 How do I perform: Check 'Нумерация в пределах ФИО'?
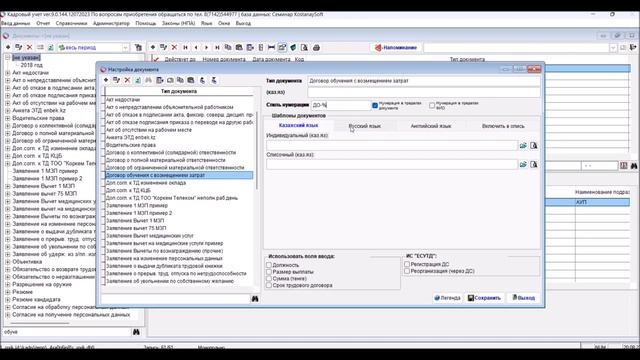[x=432, y=105]
